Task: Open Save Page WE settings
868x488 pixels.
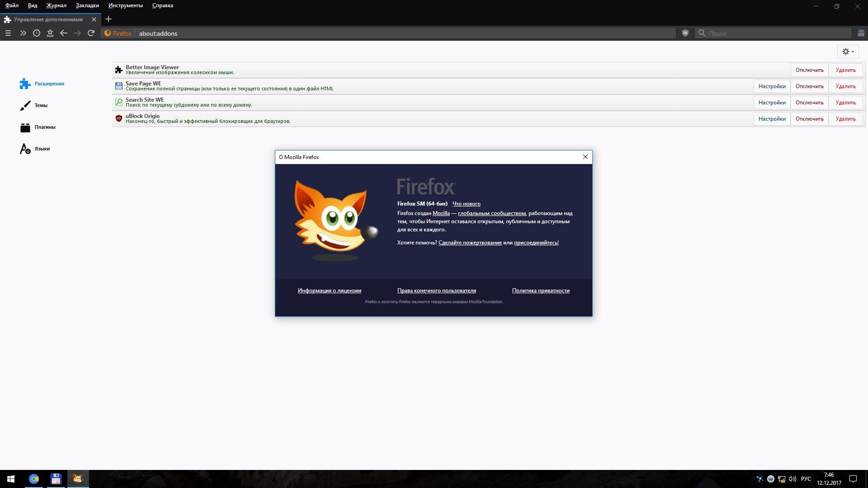Action: click(x=772, y=86)
